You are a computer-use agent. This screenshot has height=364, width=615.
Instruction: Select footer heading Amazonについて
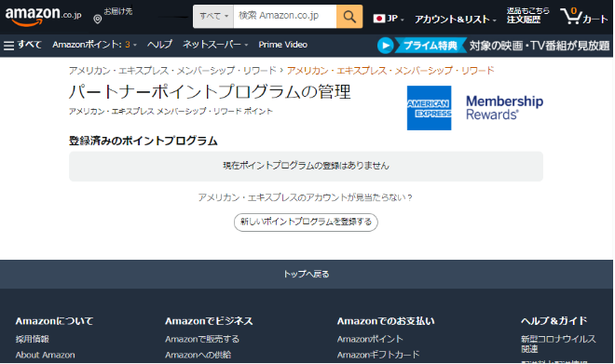click(54, 321)
